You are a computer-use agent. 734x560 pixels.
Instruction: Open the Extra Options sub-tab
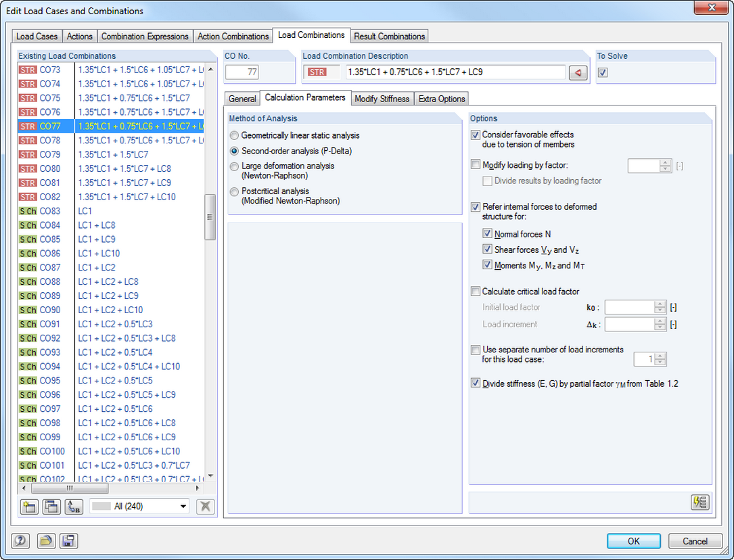(442, 99)
